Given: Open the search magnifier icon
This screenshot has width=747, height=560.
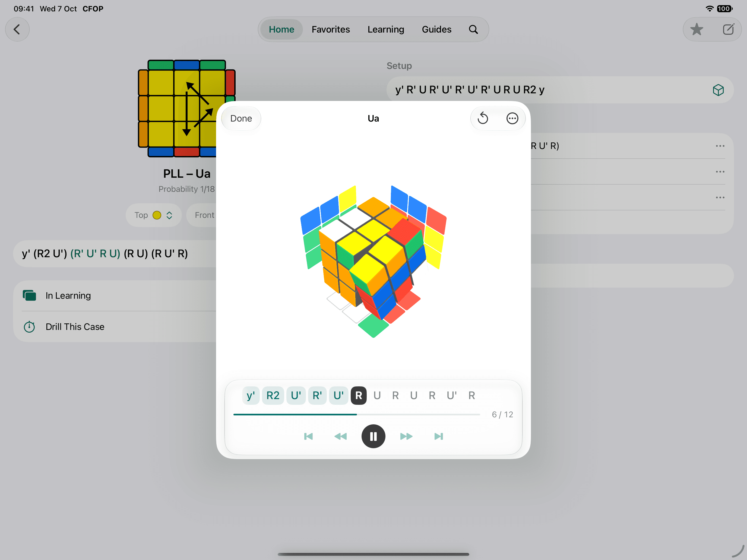Looking at the screenshot, I should point(473,29).
